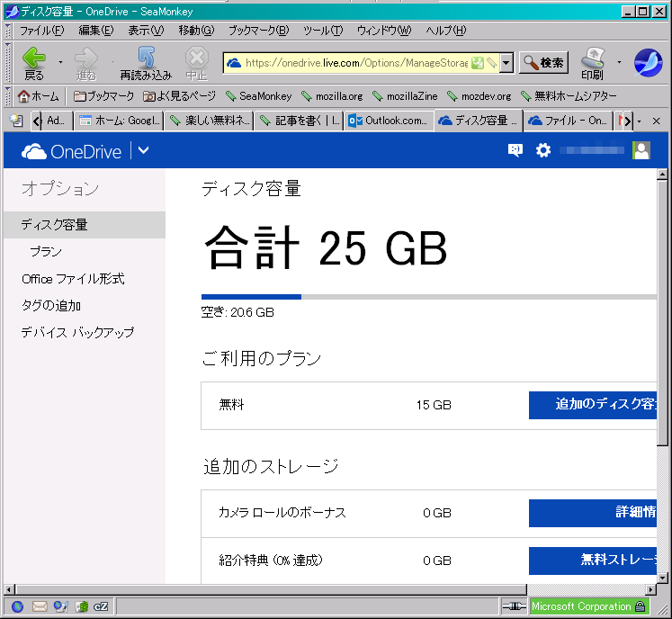672x619 pixels.
Task: Click the SeaMonkey bookmark link
Action: click(x=259, y=96)
